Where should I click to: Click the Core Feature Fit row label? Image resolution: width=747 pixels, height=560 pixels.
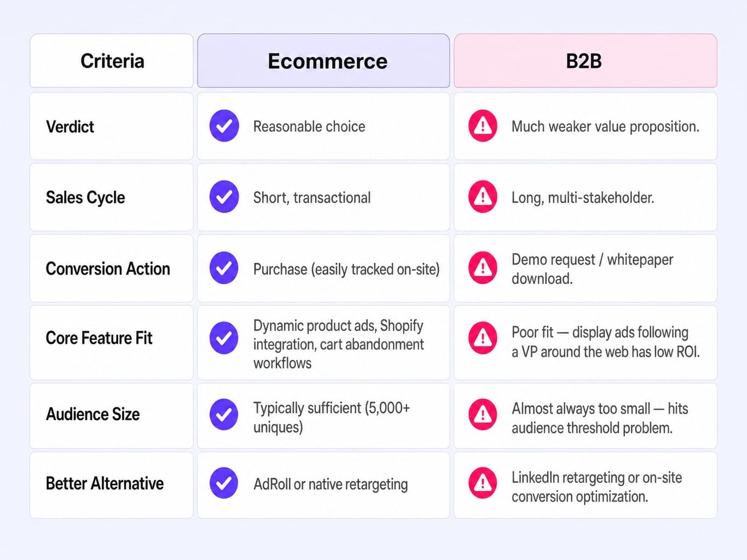[x=99, y=338]
